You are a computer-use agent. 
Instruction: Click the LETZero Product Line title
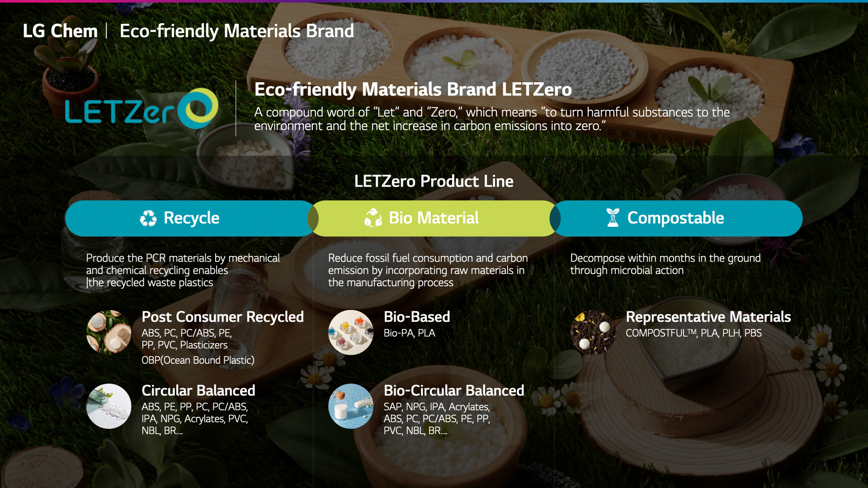pyautogui.click(x=434, y=181)
